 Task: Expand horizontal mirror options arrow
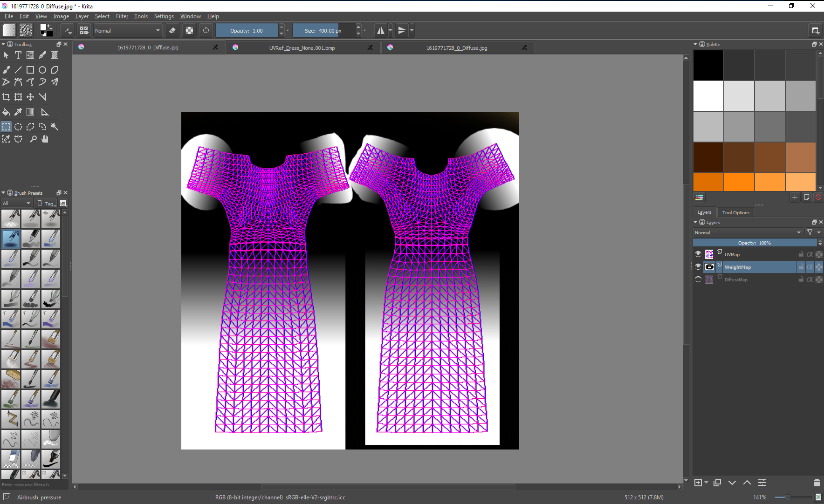(x=391, y=31)
